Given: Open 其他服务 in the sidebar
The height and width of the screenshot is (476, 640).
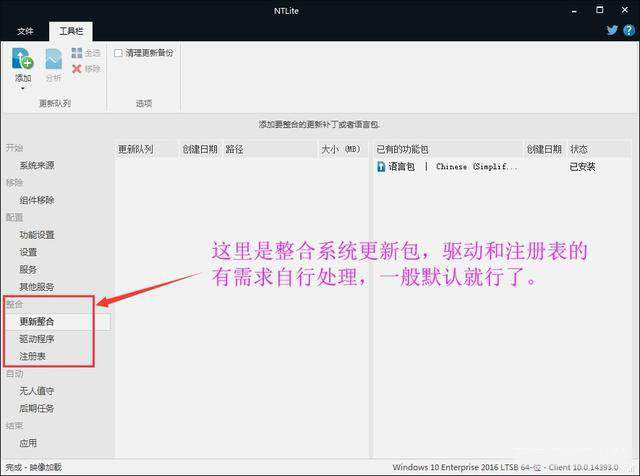Looking at the screenshot, I should click(x=37, y=287).
